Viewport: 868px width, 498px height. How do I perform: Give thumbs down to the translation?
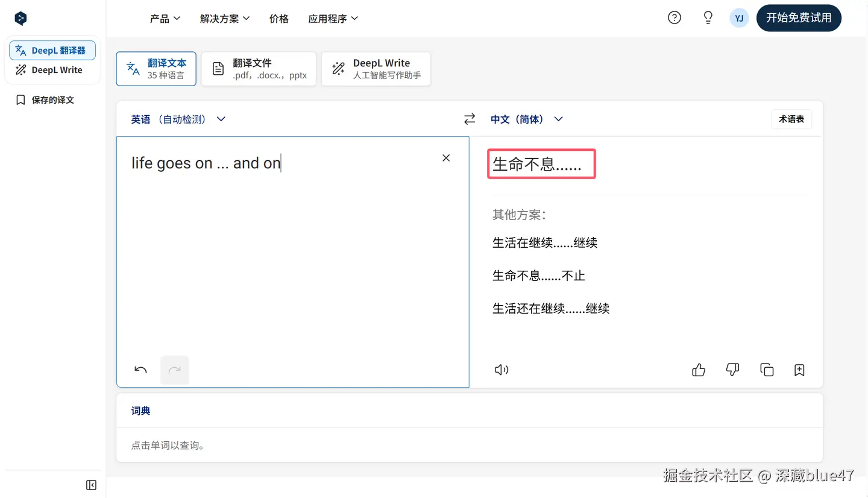(732, 370)
